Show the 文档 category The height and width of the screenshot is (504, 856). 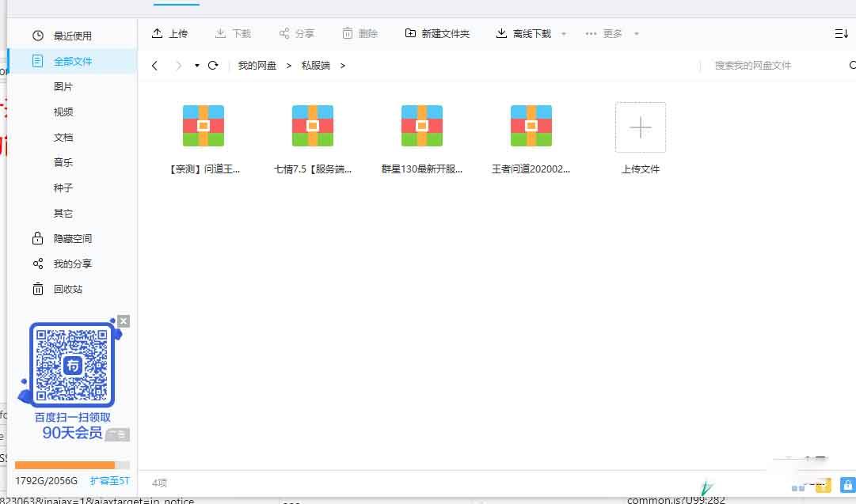63,138
